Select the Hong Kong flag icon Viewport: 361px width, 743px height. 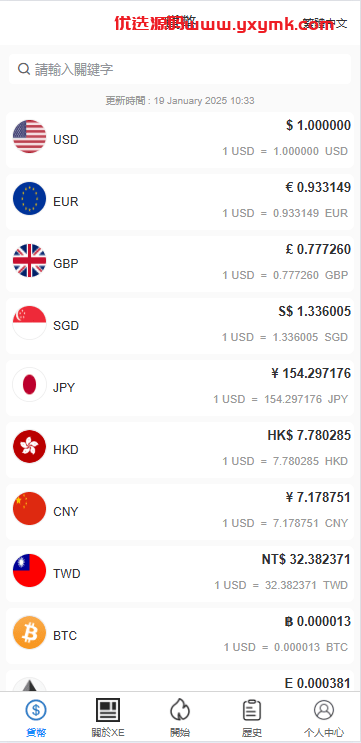point(29,446)
